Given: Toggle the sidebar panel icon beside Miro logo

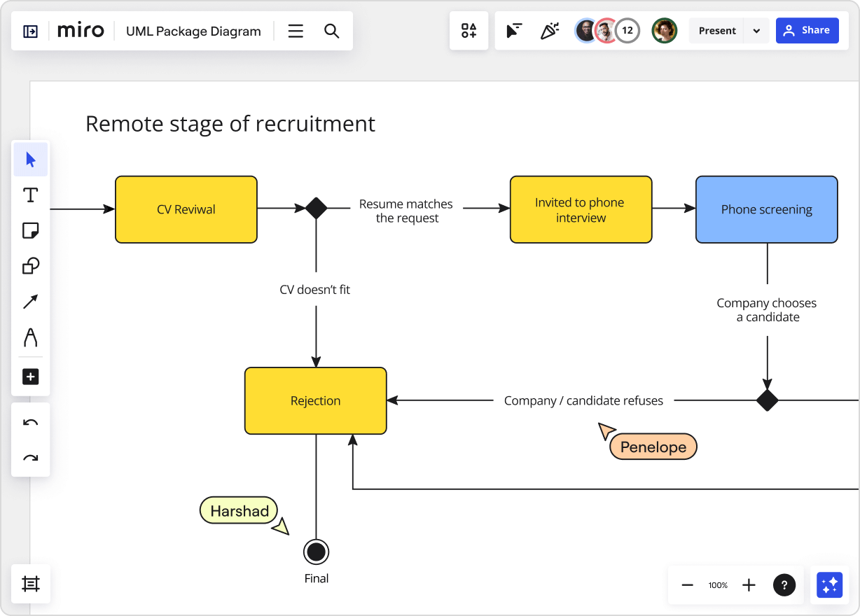Looking at the screenshot, I should click(x=31, y=31).
